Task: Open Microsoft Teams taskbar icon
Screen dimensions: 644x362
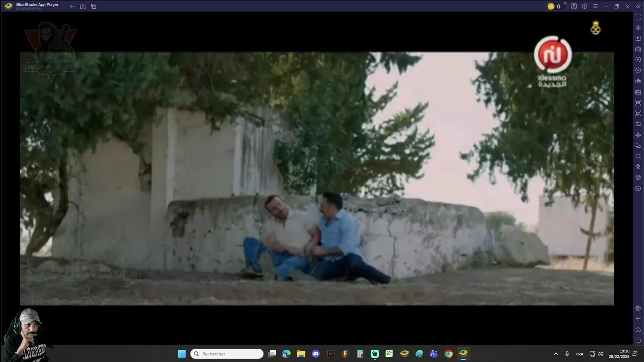Action: pos(434,354)
